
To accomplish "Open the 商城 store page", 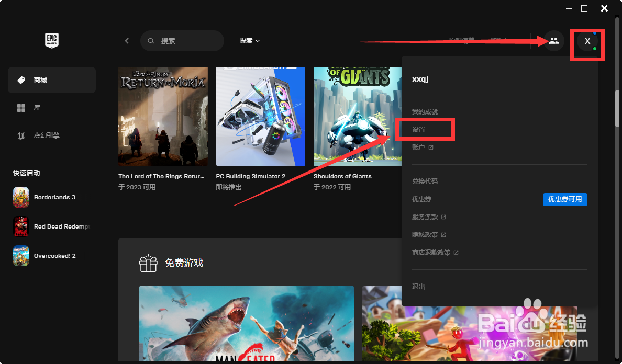I will (x=51, y=80).
